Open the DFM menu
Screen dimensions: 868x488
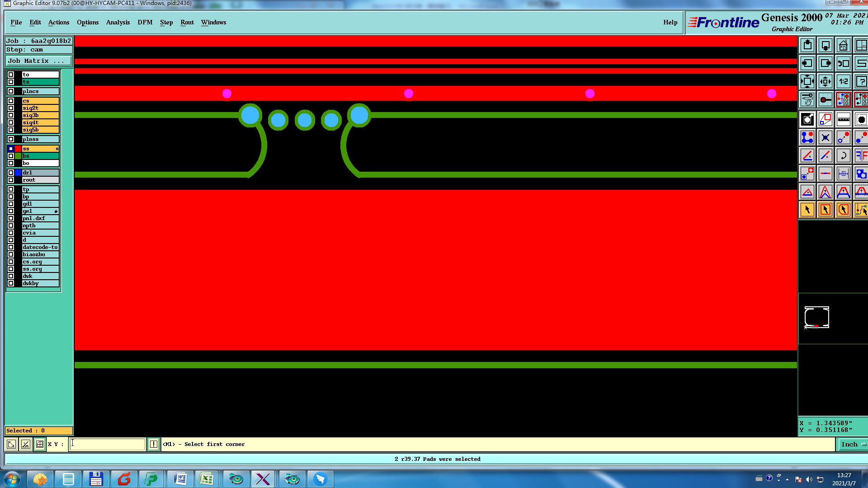145,22
